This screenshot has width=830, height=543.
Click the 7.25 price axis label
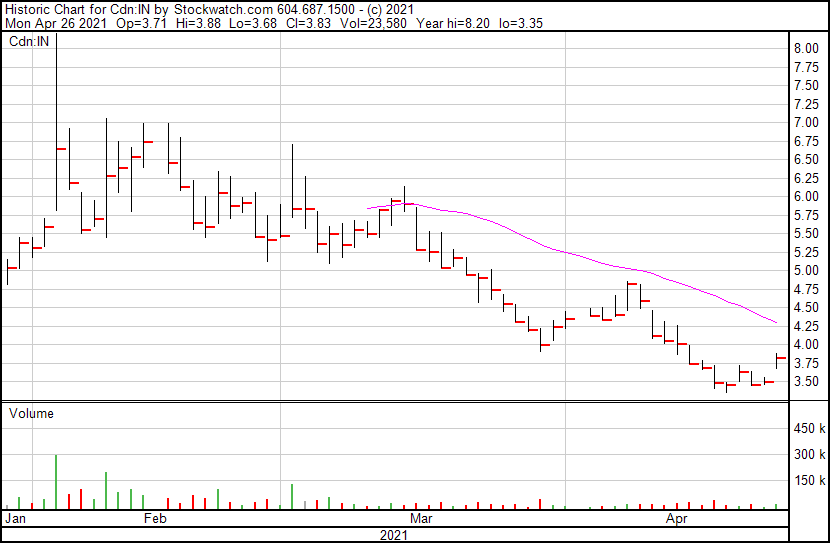[806, 104]
